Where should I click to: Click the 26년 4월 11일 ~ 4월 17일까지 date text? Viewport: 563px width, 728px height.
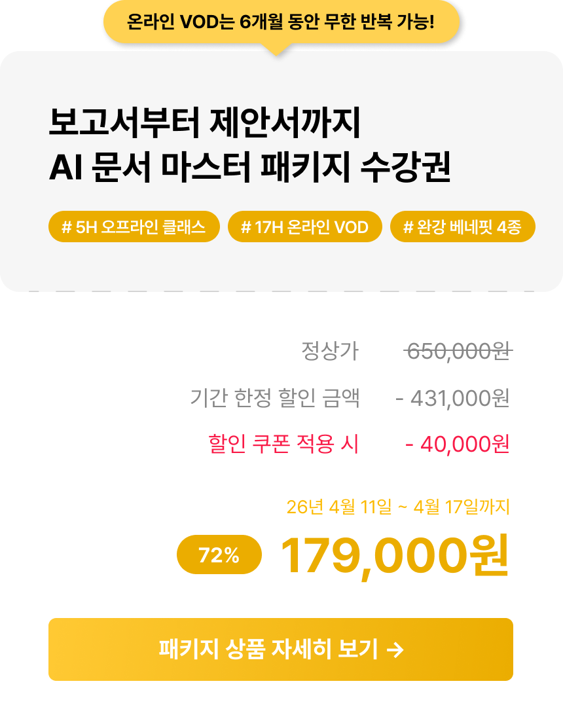pyautogui.click(x=398, y=507)
